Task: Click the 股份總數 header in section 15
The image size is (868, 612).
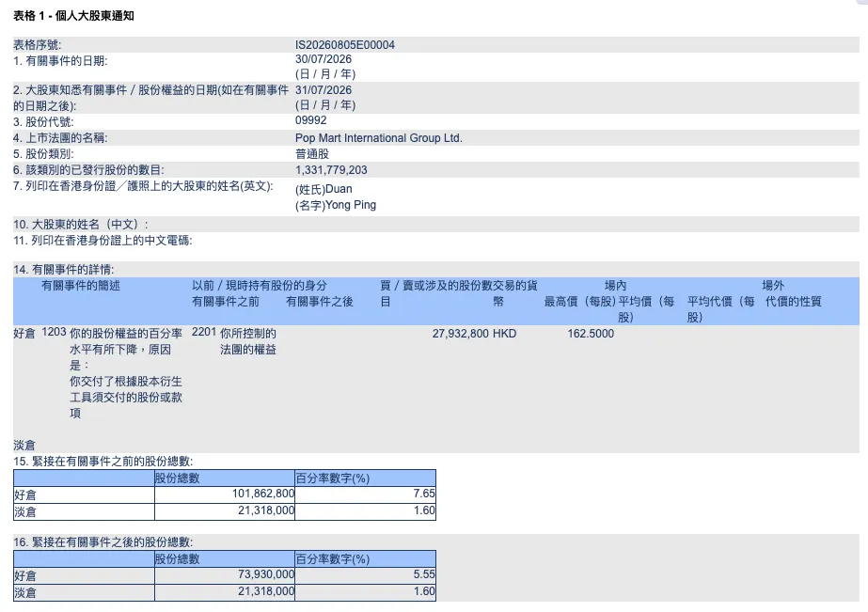Action: tap(177, 479)
